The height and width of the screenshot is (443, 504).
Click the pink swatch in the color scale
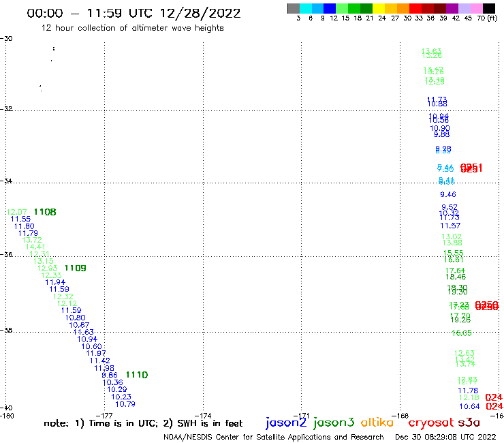[x=476, y=8]
